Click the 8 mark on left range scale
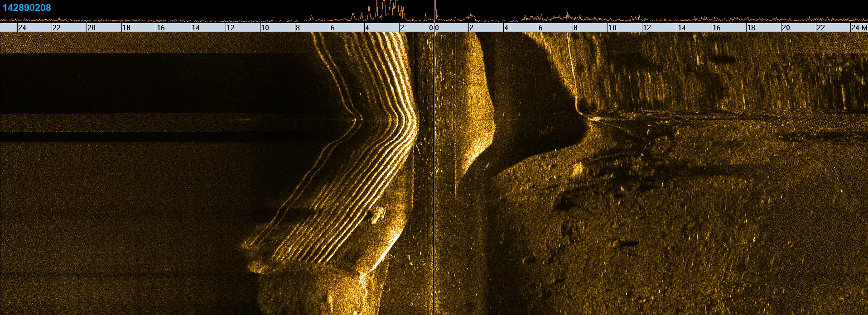 point(298,28)
